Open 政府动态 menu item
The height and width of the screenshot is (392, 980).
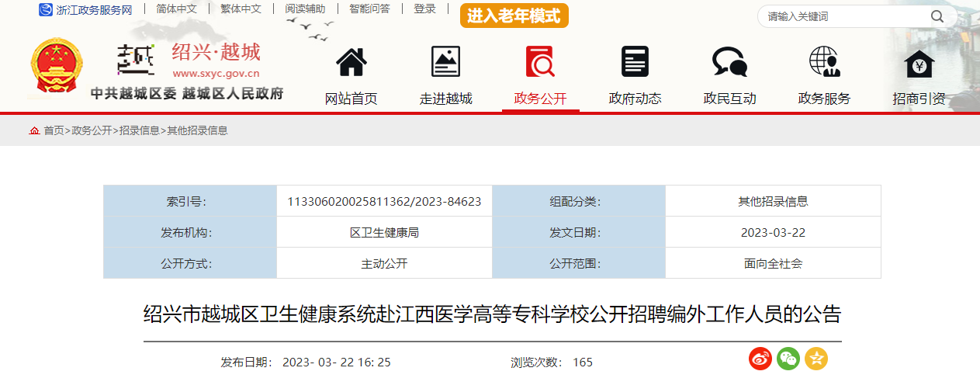(635, 99)
